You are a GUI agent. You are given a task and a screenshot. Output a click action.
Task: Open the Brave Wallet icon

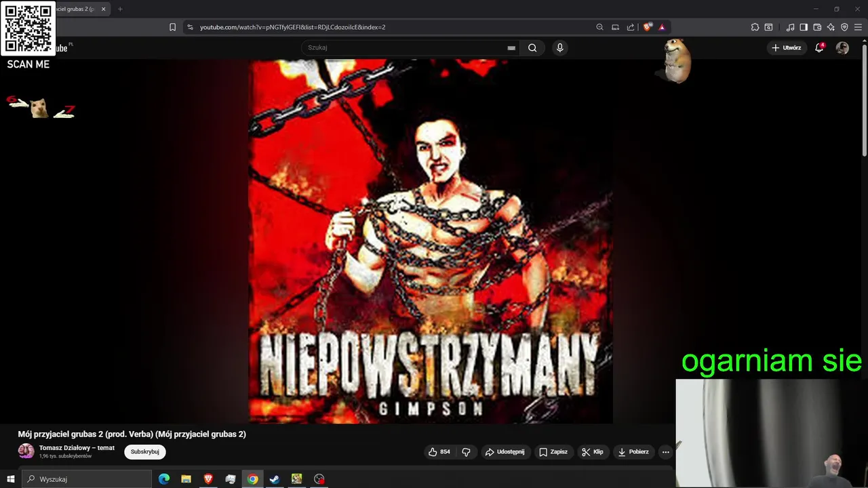[817, 27]
